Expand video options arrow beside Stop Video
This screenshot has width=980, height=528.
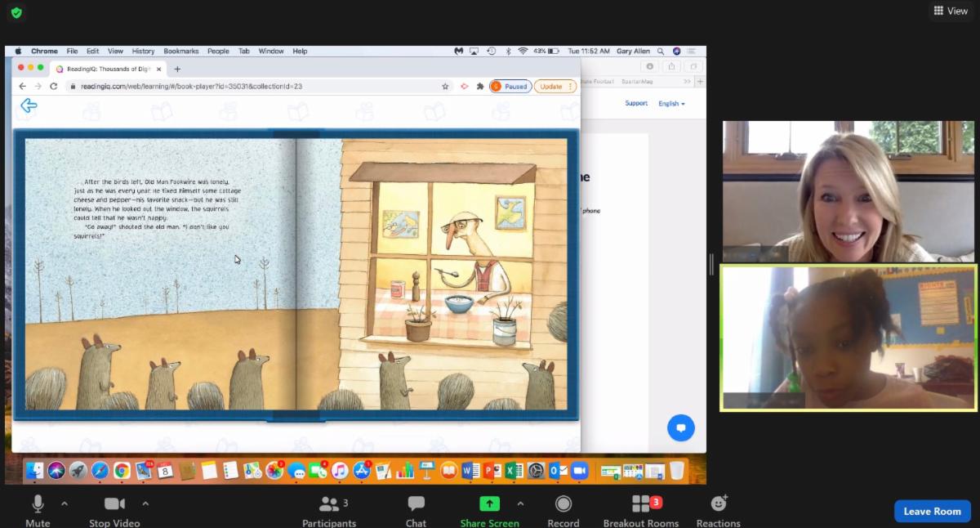(145, 503)
